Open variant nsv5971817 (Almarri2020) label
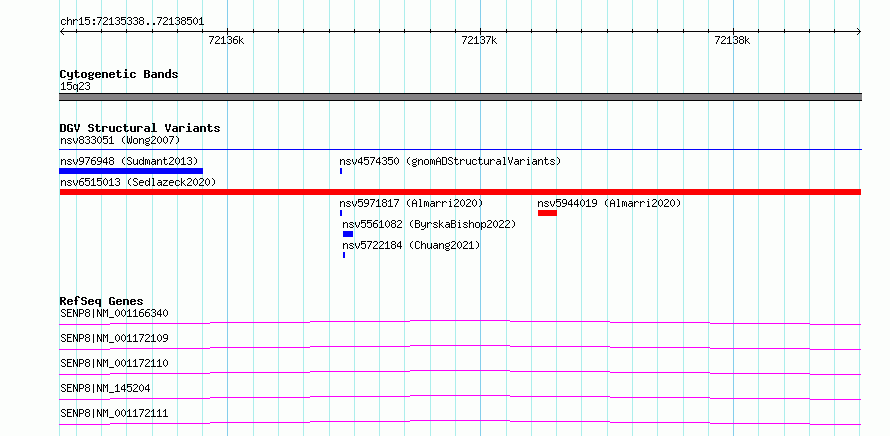 (411, 203)
